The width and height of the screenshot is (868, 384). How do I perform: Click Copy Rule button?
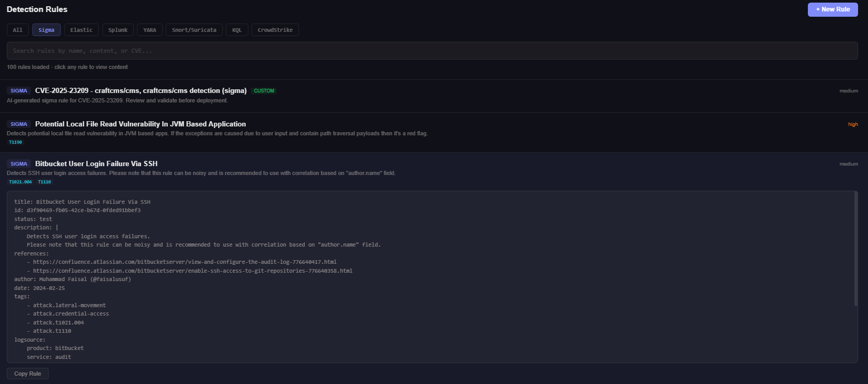[28, 374]
